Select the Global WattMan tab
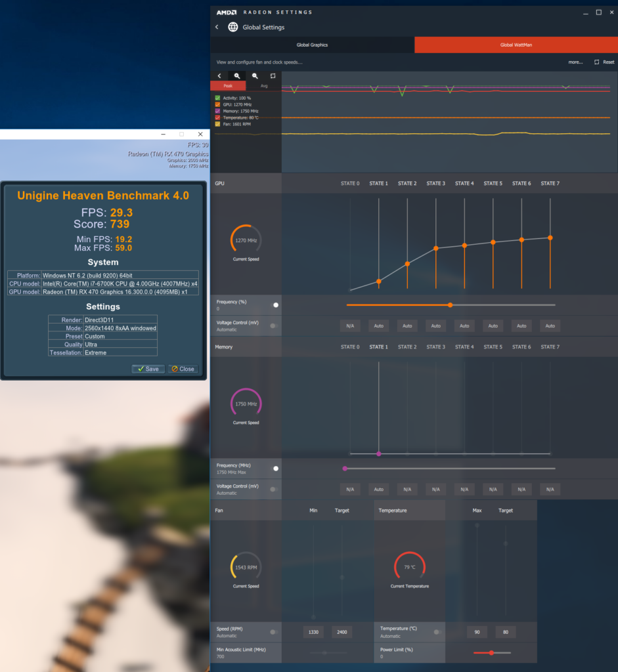 [516, 45]
